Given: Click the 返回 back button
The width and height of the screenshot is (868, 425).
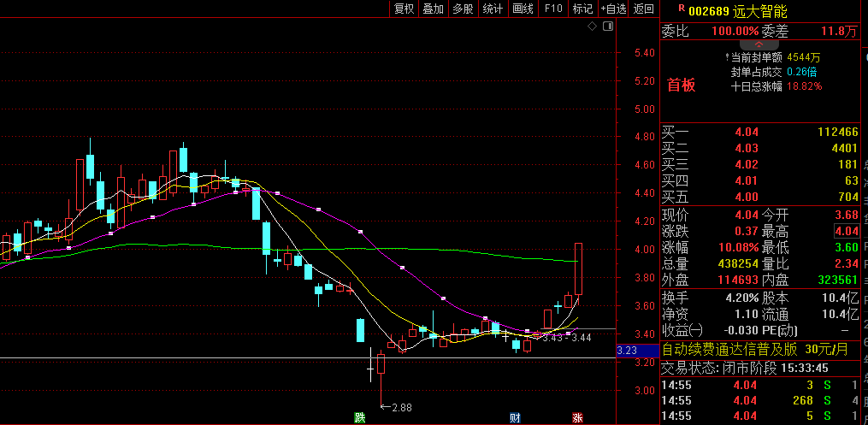Looking at the screenshot, I should click(644, 9).
